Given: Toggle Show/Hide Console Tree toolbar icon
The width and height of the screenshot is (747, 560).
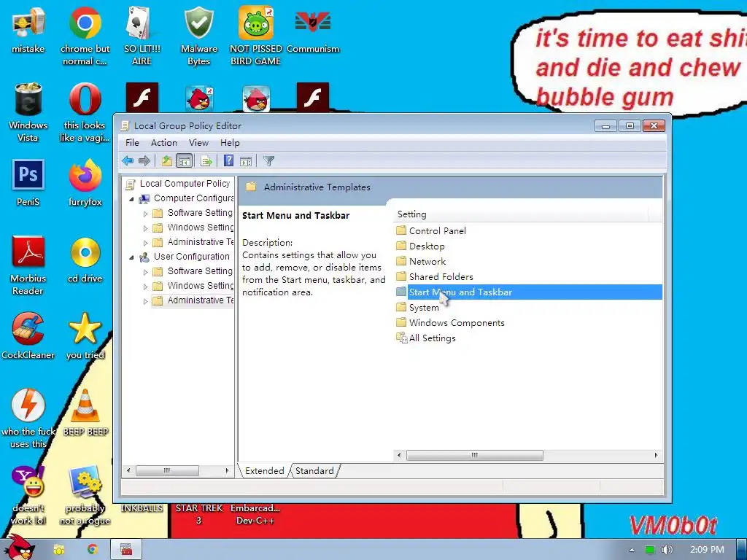Looking at the screenshot, I should tap(184, 161).
